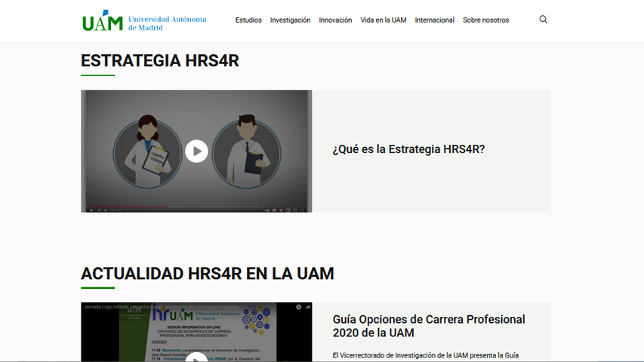Image resolution: width=644 pixels, height=362 pixels.
Task: Open the Sobre nosotros menu
Action: point(485,20)
